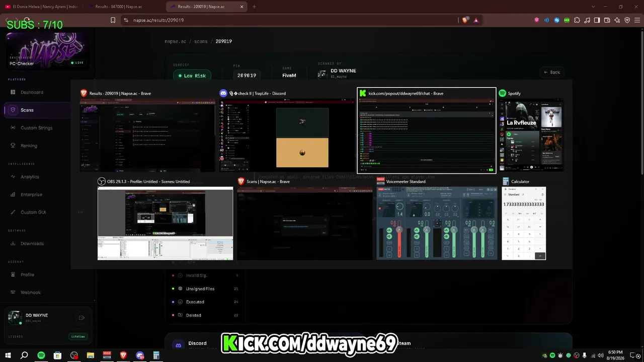Click the Lifetime license badge
Viewport: 644px width, 362px height.
(78, 336)
